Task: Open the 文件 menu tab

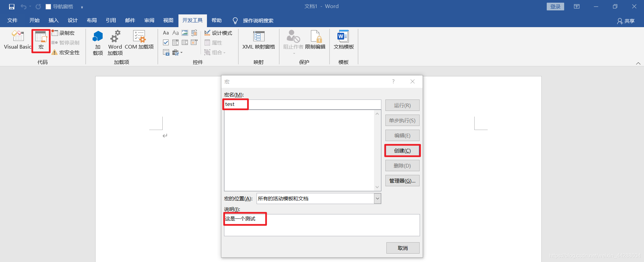Action: click(12, 20)
